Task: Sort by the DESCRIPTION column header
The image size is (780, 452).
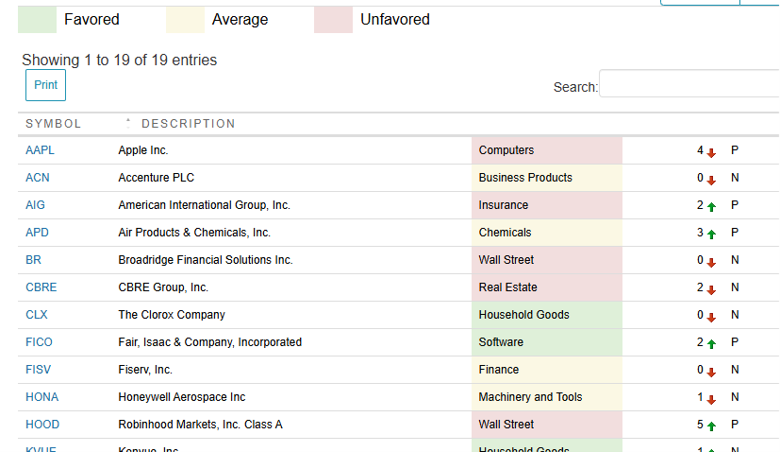Action: pyautogui.click(x=188, y=124)
